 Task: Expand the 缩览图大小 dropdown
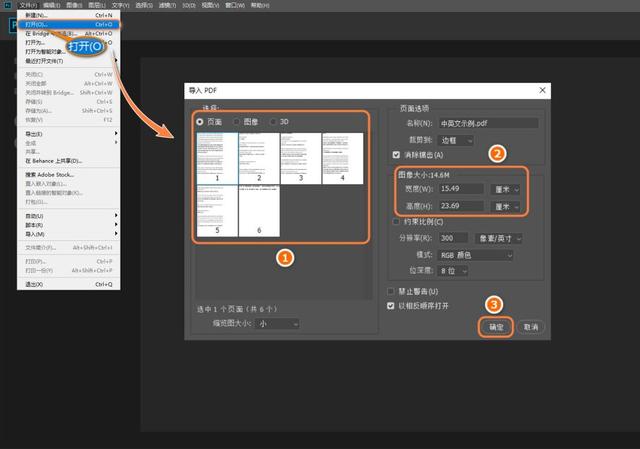tap(276, 323)
